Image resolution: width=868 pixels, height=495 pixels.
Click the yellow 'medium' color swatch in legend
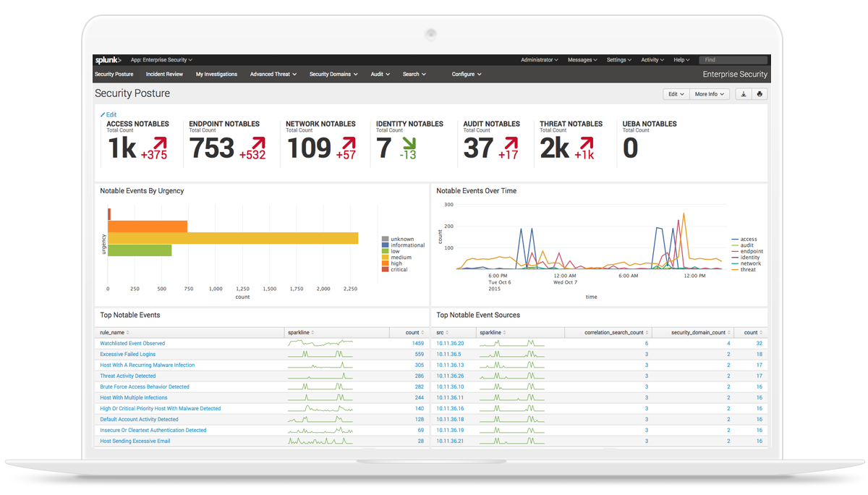[x=385, y=255]
